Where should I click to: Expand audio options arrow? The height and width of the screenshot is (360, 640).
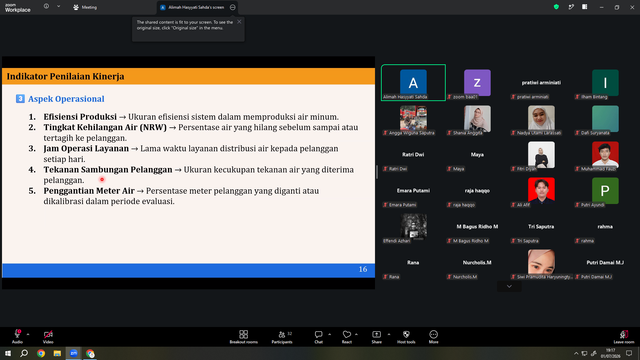(x=28, y=334)
